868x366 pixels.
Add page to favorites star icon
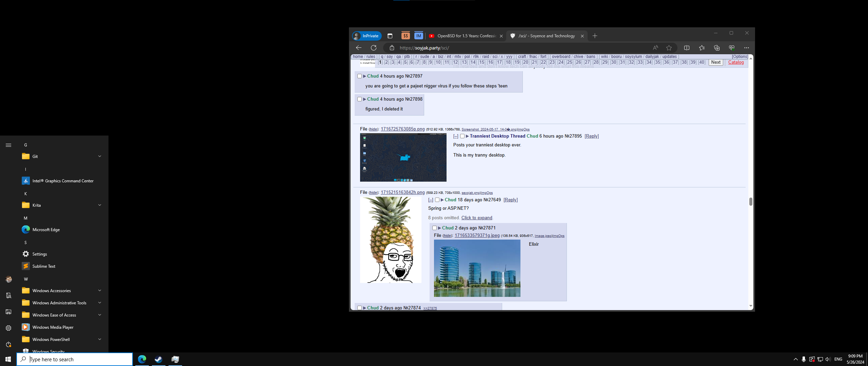point(669,48)
